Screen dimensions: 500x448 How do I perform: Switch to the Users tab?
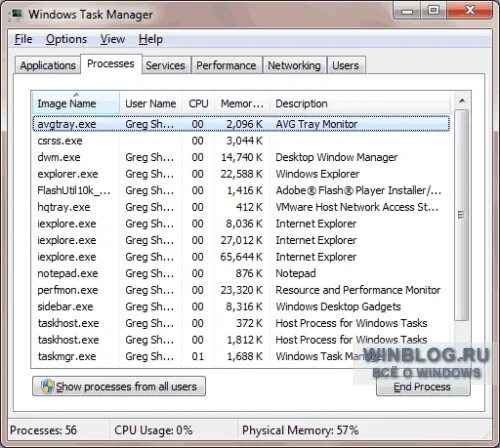coord(346,65)
